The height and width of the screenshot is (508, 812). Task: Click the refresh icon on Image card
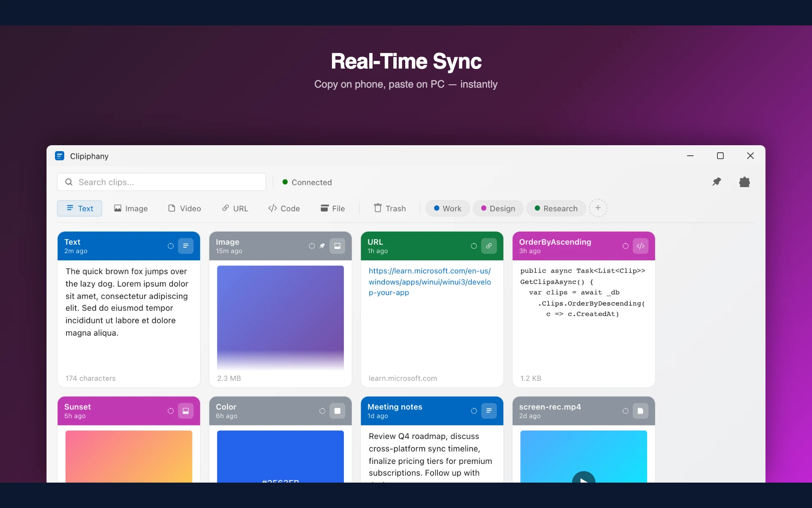(x=312, y=246)
